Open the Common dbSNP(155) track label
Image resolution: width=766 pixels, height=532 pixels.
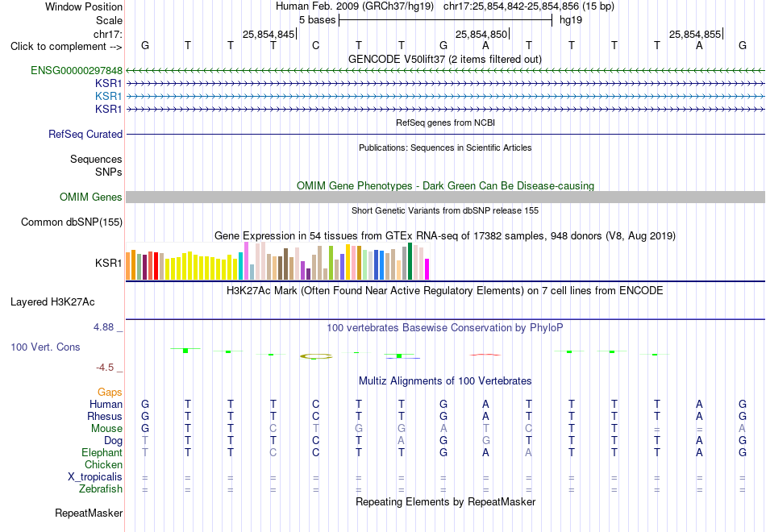point(71,222)
